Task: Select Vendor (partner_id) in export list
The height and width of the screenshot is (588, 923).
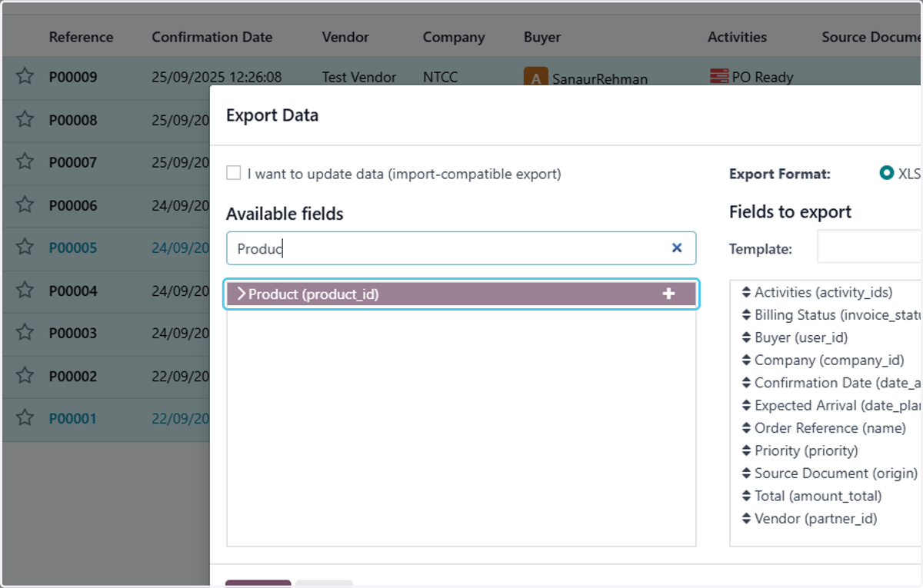Action: click(815, 519)
